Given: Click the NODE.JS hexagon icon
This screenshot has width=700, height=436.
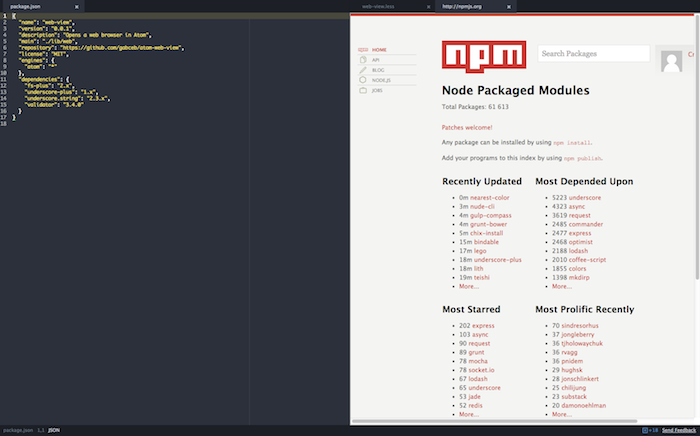Looking at the screenshot, I should (363, 80).
